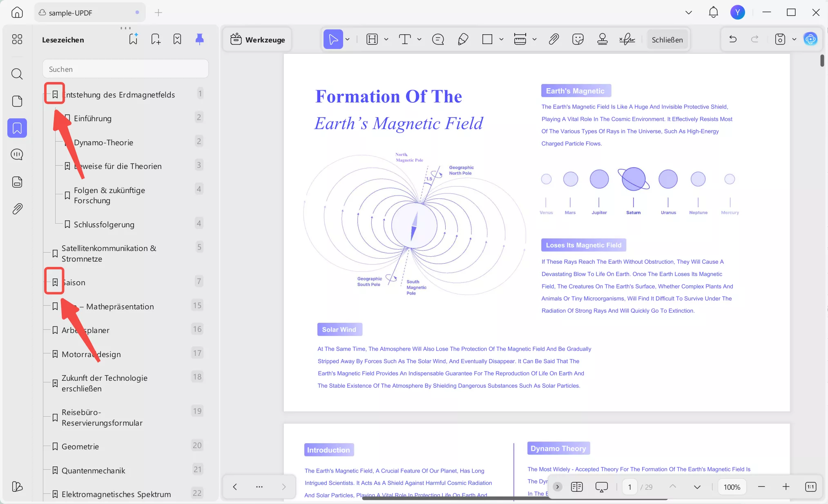
Task: Open the Dynamo-Theorie bookmark
Action: [103, 142]
